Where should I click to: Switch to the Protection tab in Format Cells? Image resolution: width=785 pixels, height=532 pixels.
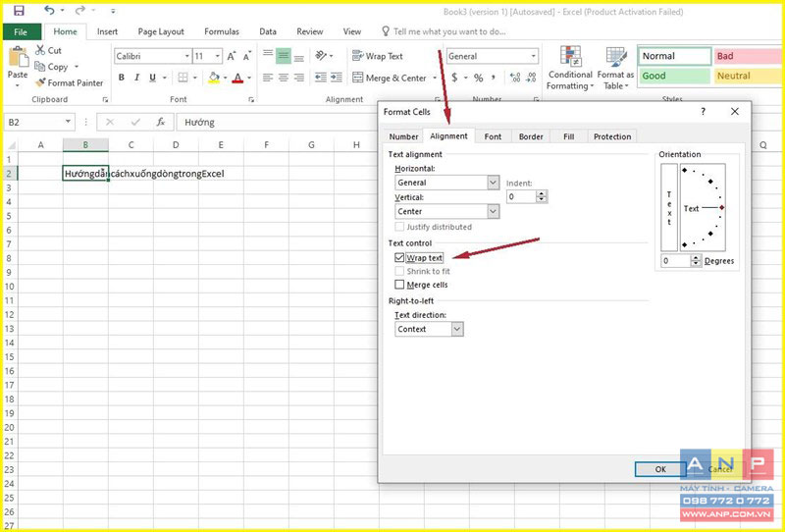pos(612,136)
